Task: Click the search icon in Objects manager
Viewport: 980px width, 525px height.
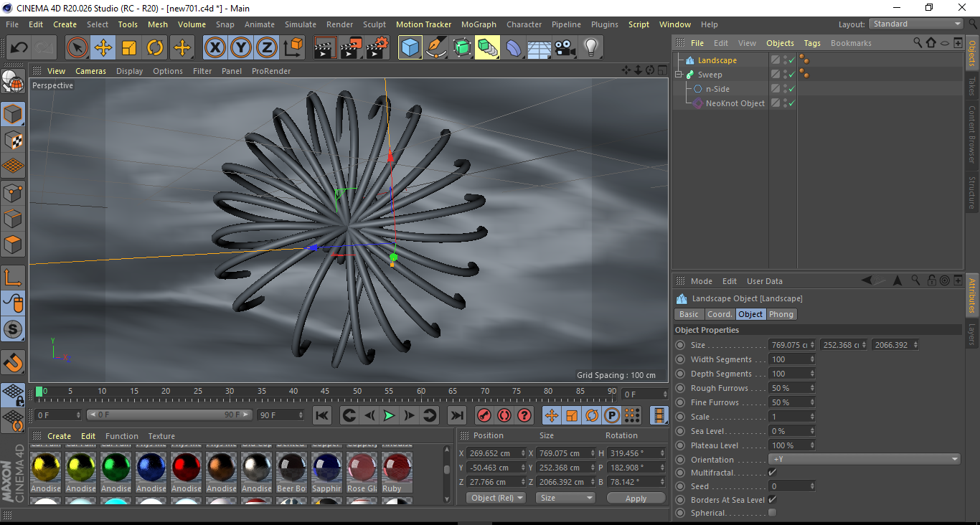Action: click(918, 43)
